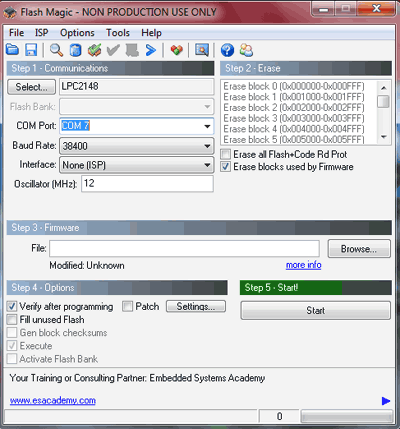The width and height of the screenshot is (400, 429).
Task: Click the erase list scrollbar thumb
Action: pos(383,101)
